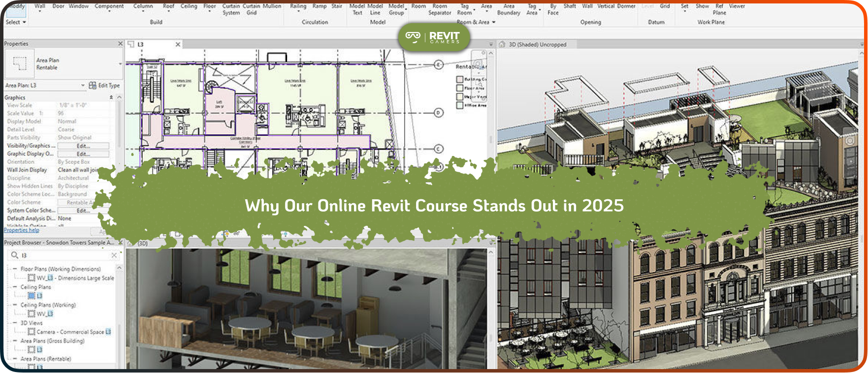Collapse Area Plans (Gross Building) node
868x373 pixels.
tap(15, 341)
